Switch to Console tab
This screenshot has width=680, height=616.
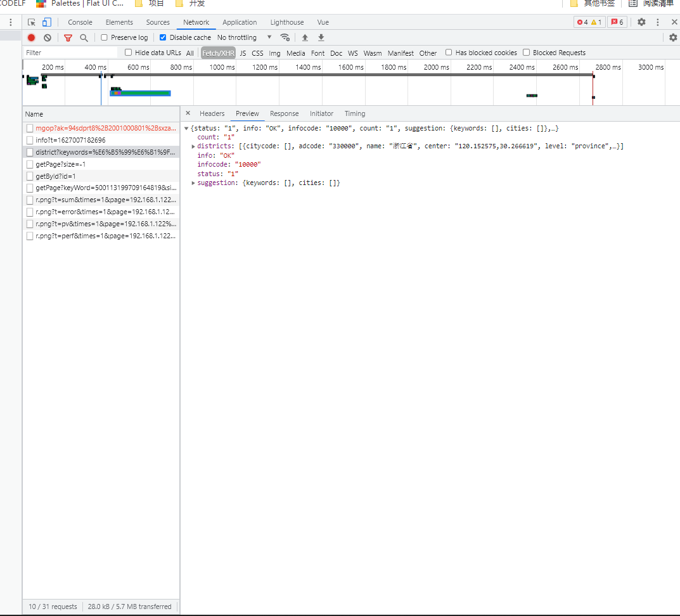coord(80,22)
